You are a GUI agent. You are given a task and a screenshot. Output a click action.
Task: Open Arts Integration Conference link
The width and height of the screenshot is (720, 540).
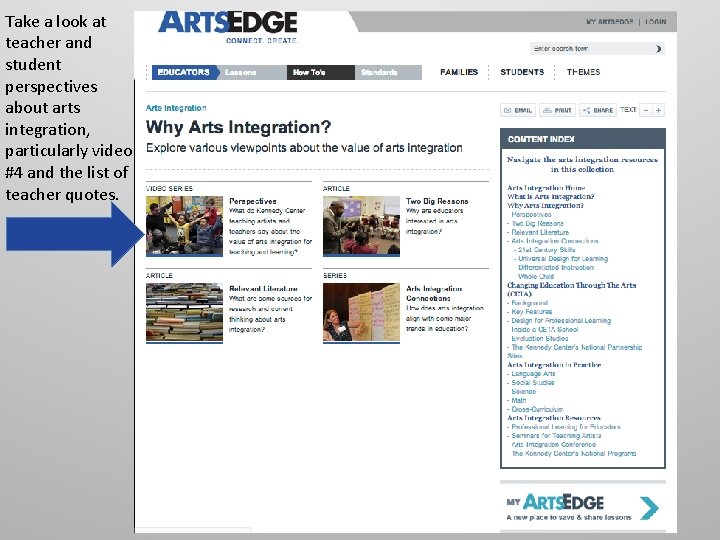point(553,444)
